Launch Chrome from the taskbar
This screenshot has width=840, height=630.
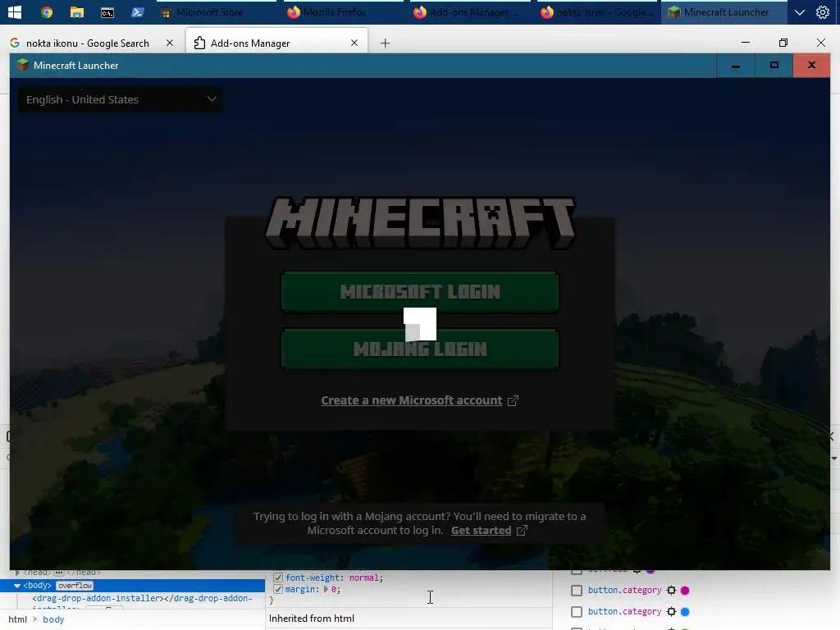point(47,11)
